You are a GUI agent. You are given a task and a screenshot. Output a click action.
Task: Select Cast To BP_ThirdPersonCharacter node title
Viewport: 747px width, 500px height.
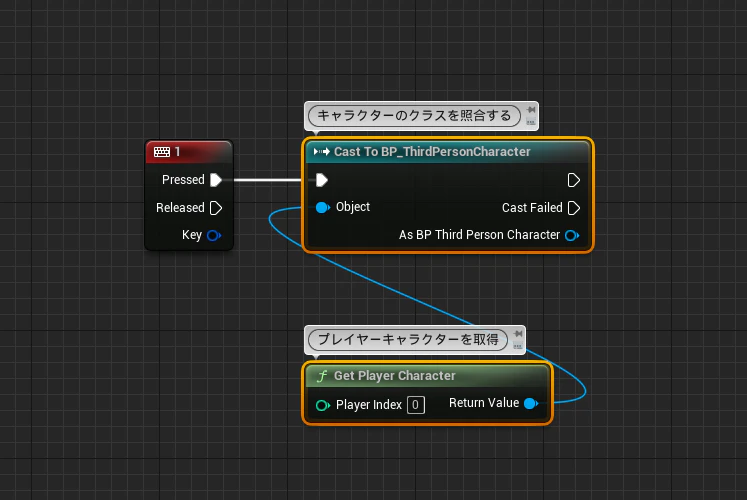click(x=432, y=152)
